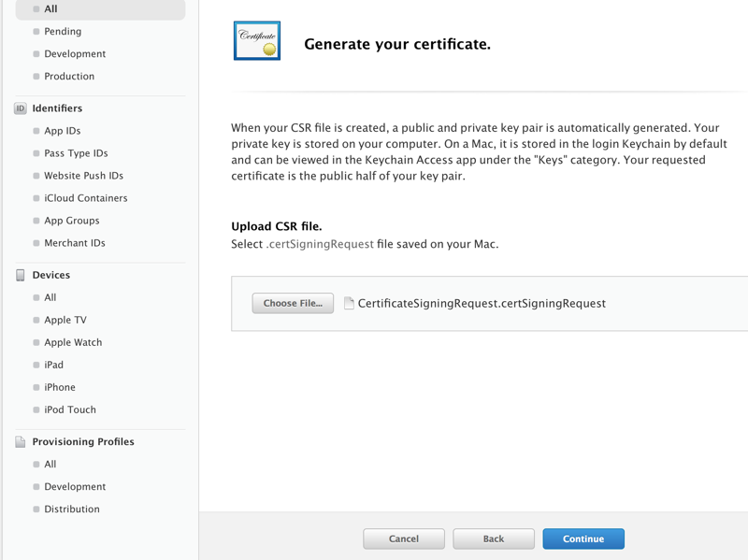Click the certificate ribbon image icon
The width and height of the screenshot is (748, 560).
257,41
